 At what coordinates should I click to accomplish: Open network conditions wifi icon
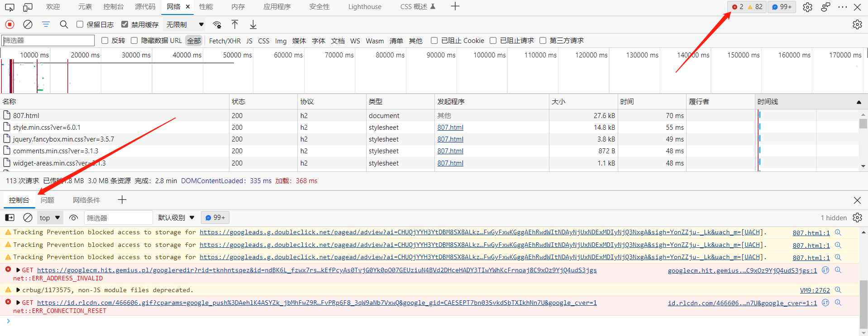pos(217,24)
